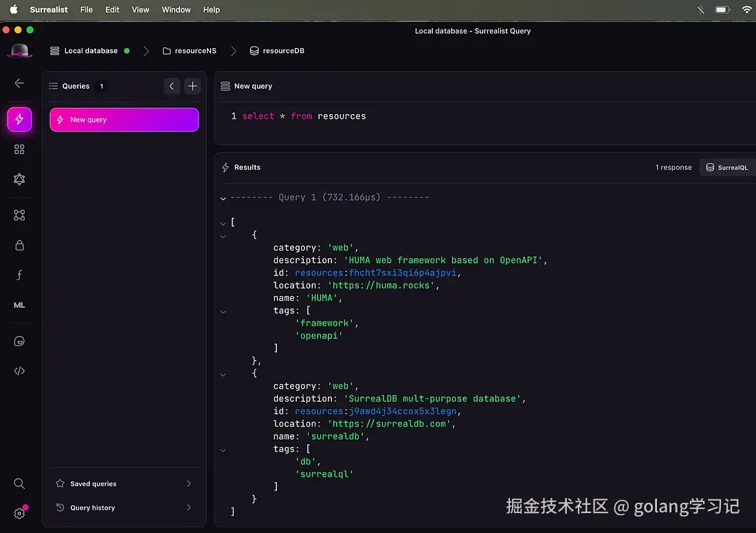
Task: Open the Functions icon in sidebar
Action: (x=19, y=275)
